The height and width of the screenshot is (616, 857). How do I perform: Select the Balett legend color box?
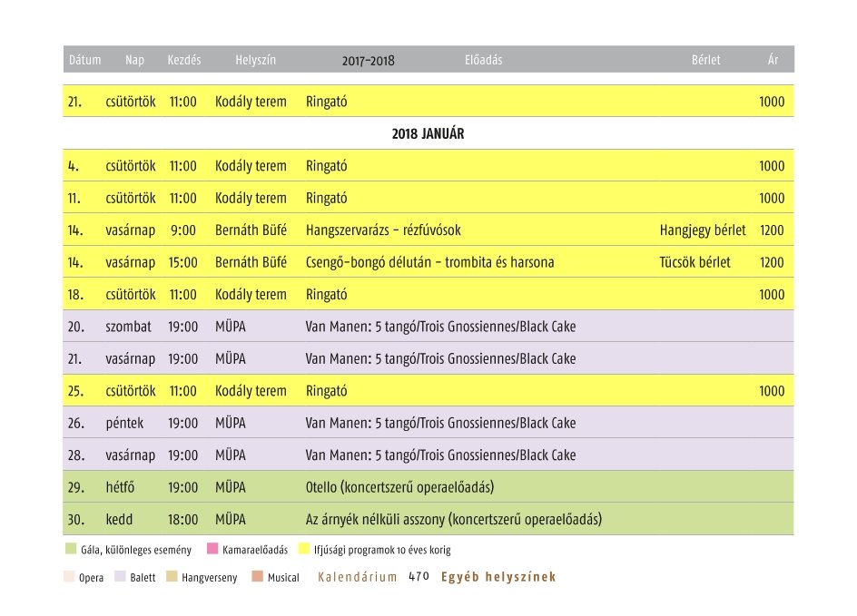(x=121, y=577)
